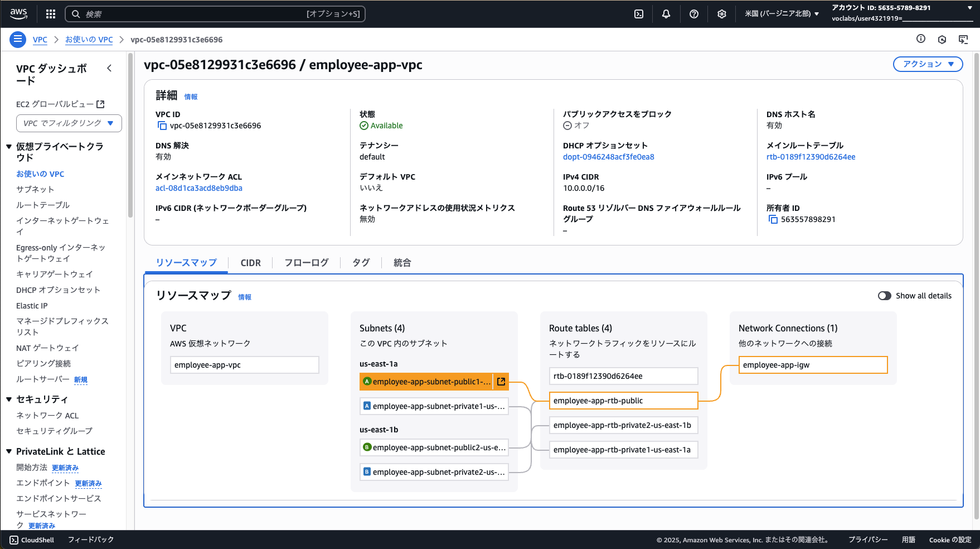Toggle Show all details switch

(885, 296)
